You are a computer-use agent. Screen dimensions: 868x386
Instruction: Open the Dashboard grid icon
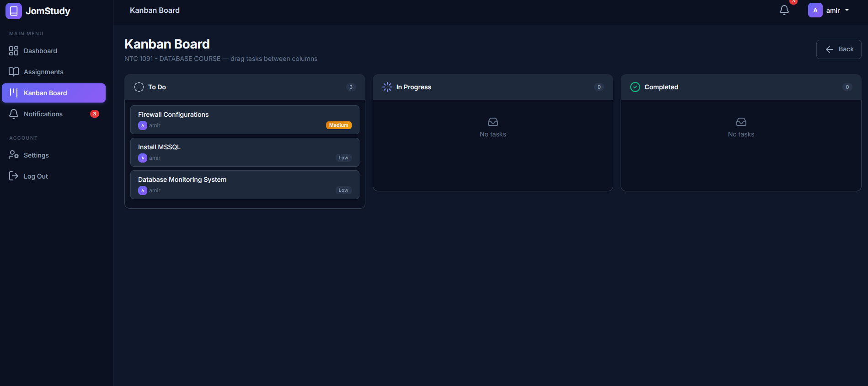pos(14,51)
